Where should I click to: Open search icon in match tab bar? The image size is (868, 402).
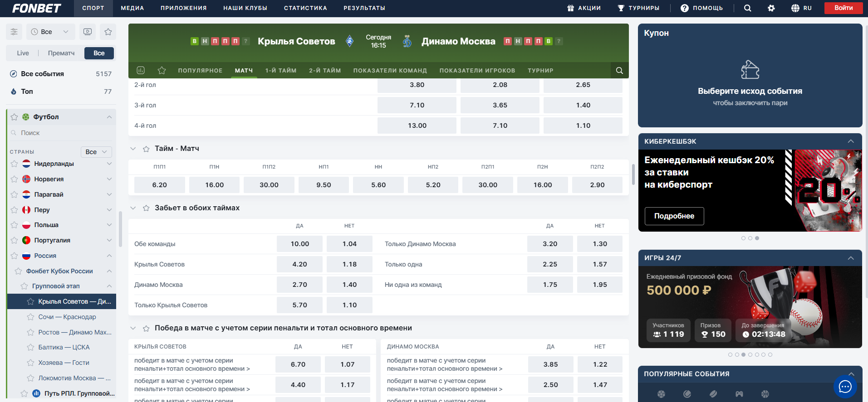619,70
